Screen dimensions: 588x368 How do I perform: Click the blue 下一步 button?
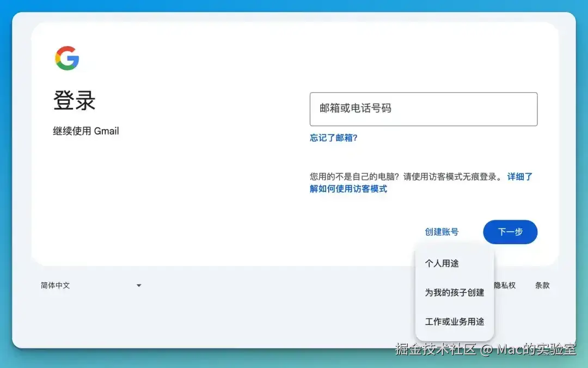tap(510, 232)
